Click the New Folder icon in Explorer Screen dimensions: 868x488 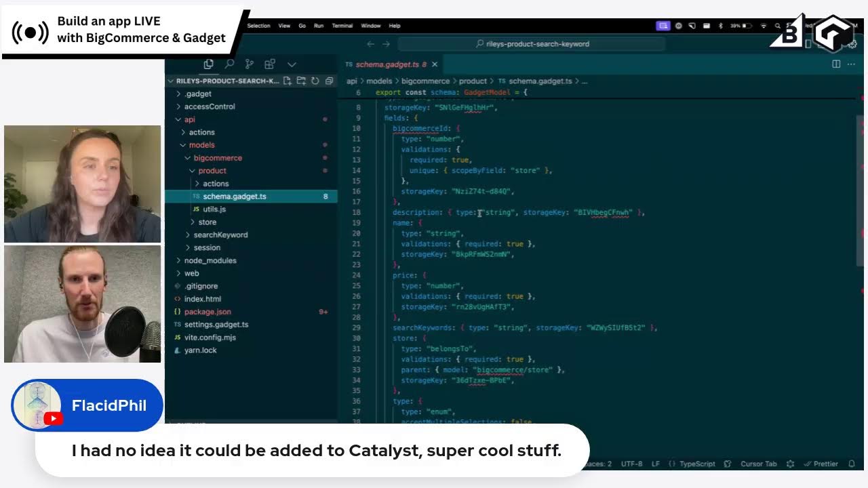(x=301, y=81)
